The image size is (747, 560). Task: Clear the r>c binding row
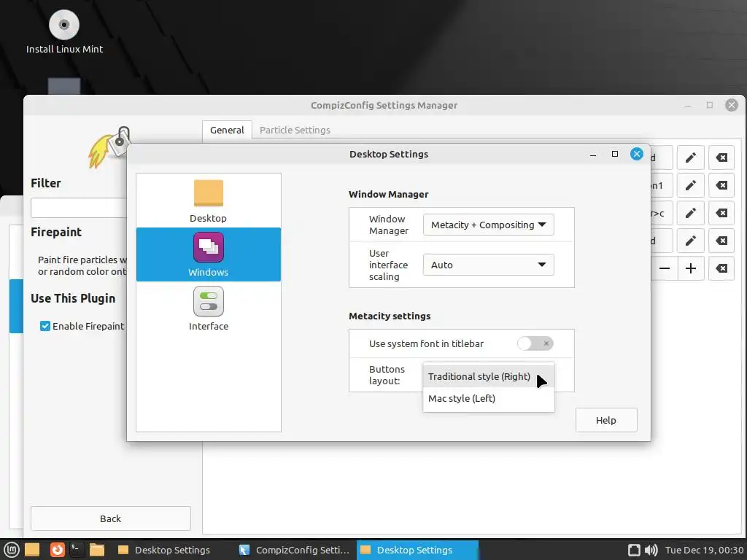(x=721, y=213)
